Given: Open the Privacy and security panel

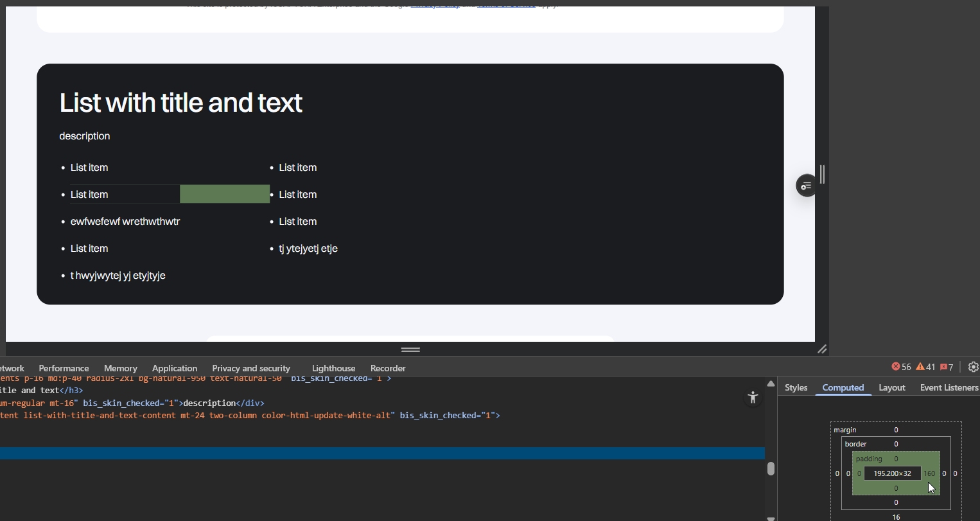Looking at the screenshot, I should [251, 368].
